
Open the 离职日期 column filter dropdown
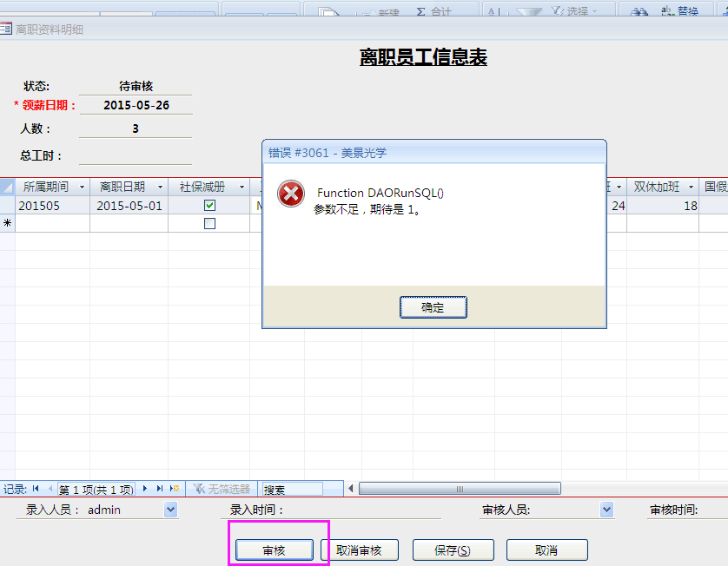tap(160, 187)
